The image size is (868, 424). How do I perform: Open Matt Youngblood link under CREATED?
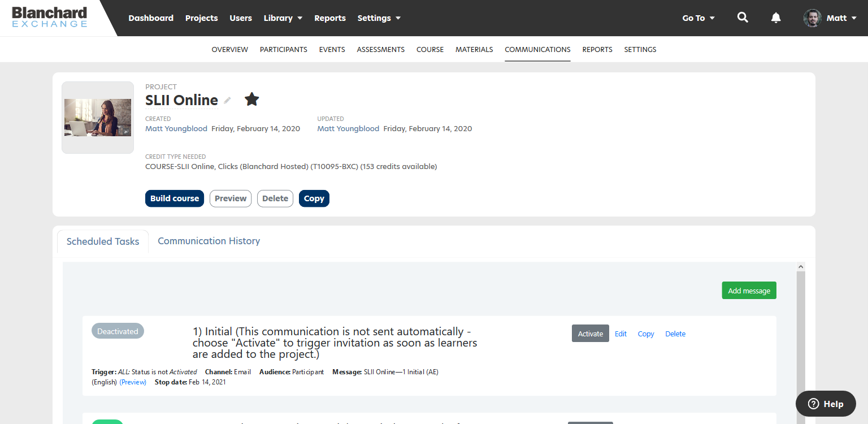(176, 129)
